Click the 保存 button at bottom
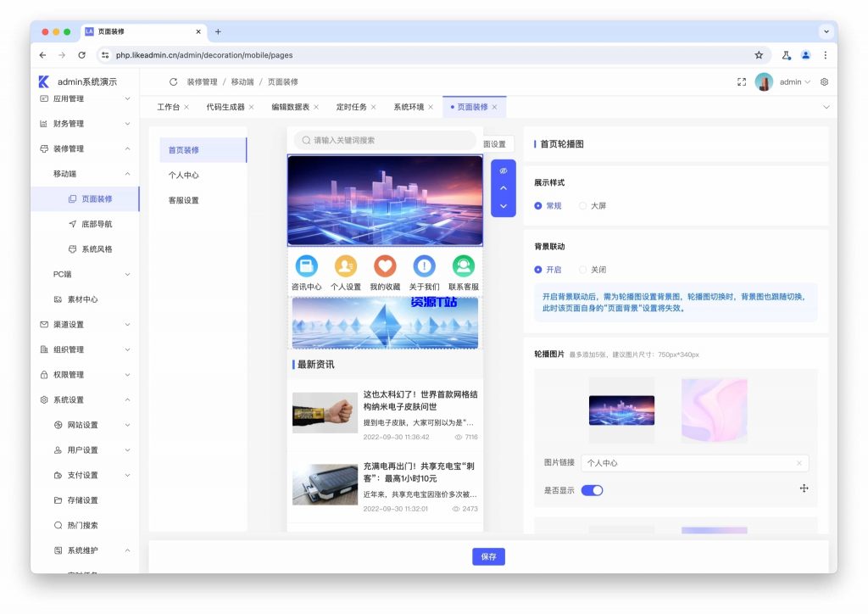Viewport: 868px width, 614px height. [x=488, y=556]
